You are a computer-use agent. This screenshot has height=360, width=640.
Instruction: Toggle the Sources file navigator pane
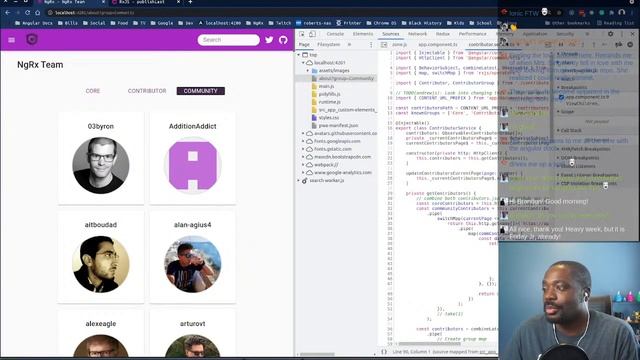[x=384, y=44]
